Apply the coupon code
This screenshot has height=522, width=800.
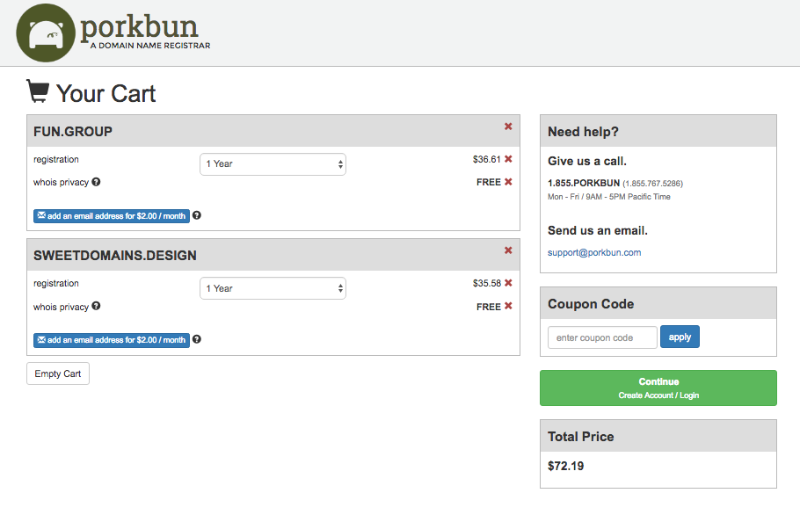[680, 337]
